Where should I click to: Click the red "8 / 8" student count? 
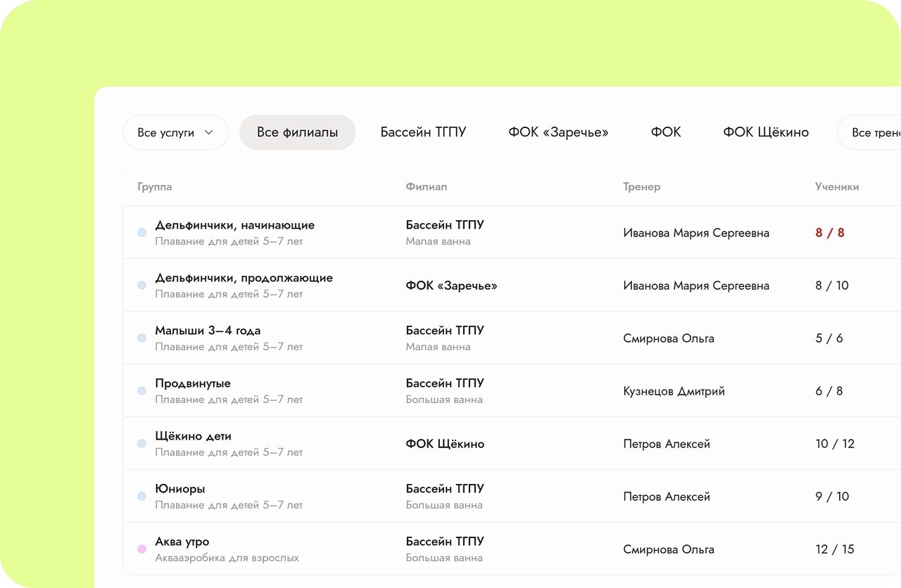point(830,233)
